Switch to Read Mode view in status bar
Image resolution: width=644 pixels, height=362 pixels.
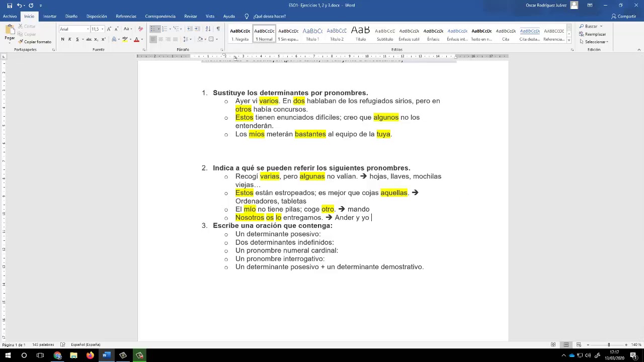[553, 344]
